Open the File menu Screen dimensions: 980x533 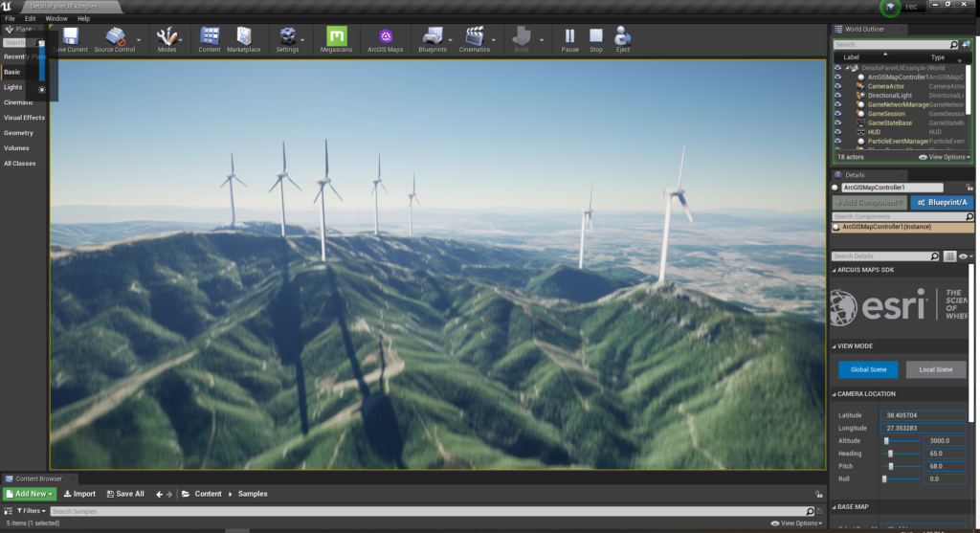point(10,19)
